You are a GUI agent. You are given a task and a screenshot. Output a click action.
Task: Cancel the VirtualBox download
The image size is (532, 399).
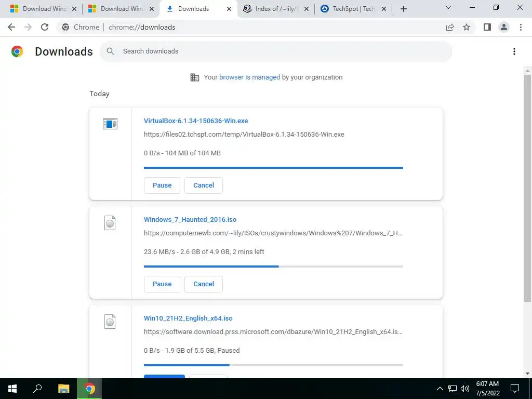click(x=204, y=185)
